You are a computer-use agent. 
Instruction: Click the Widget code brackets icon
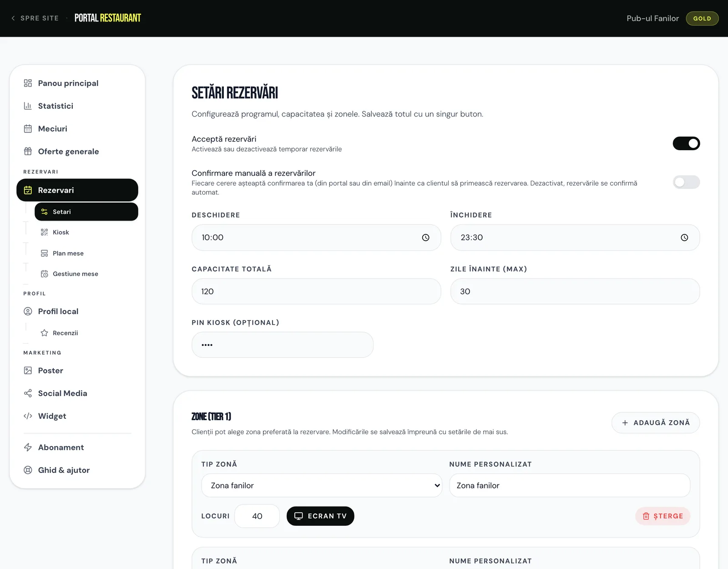[28, 416]
